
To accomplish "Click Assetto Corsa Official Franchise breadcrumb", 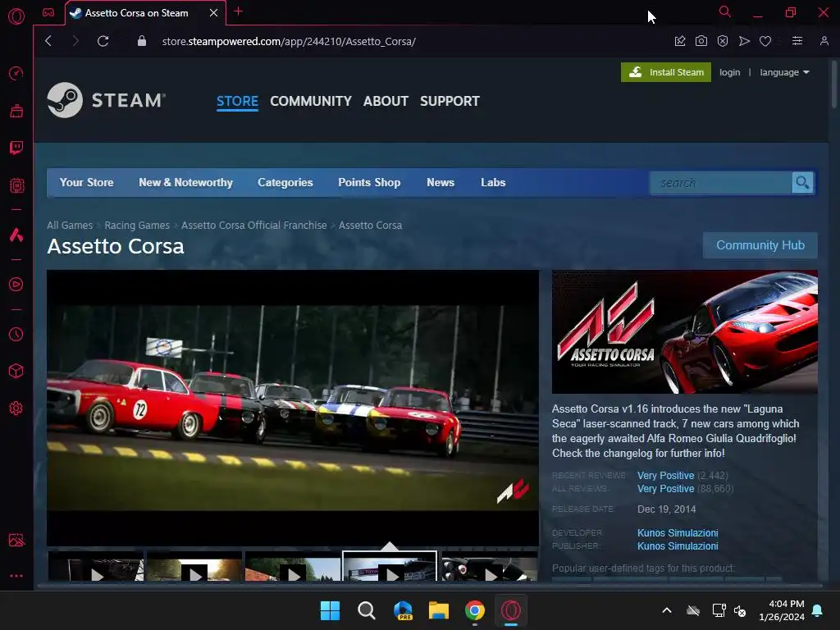I will pyautogui.click(x=254, y=226).
